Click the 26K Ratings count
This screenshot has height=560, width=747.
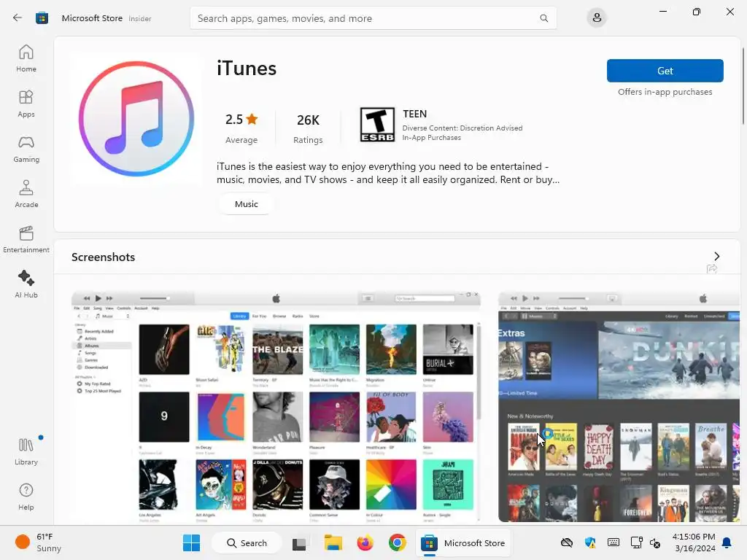308,128
